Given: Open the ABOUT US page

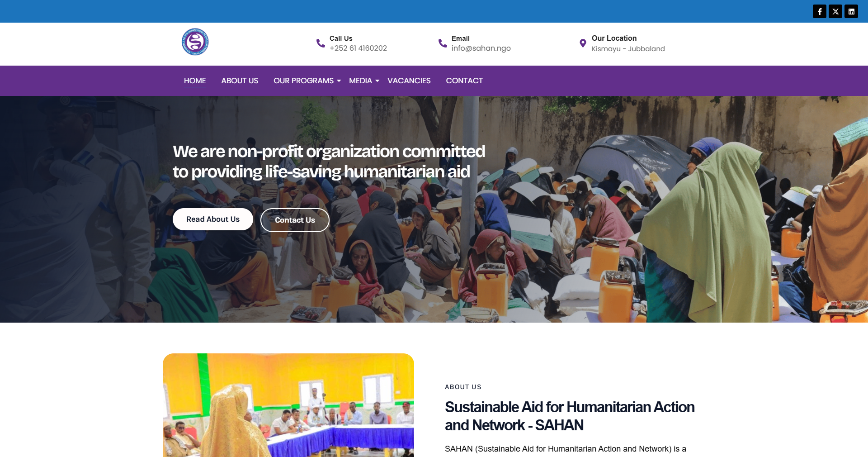Looking at the screenshot, I should point(240,81).
